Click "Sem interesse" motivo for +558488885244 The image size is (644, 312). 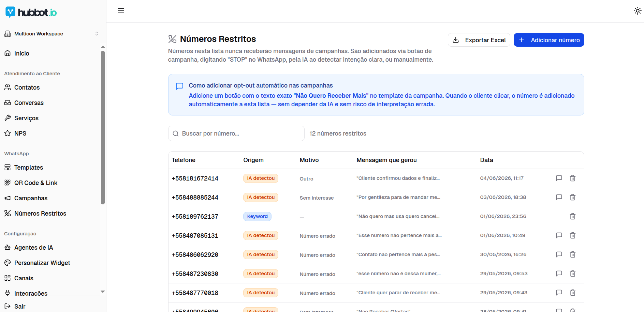[x=317, y=198]
